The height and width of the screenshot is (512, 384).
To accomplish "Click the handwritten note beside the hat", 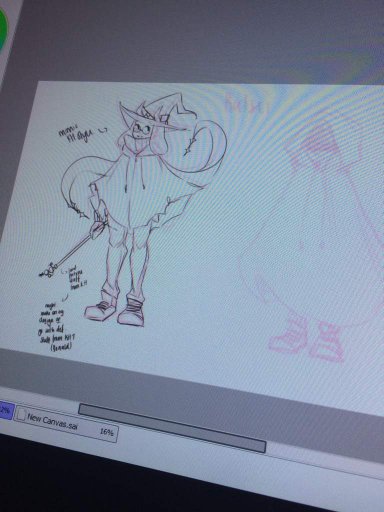I will (x=78, y=134).
